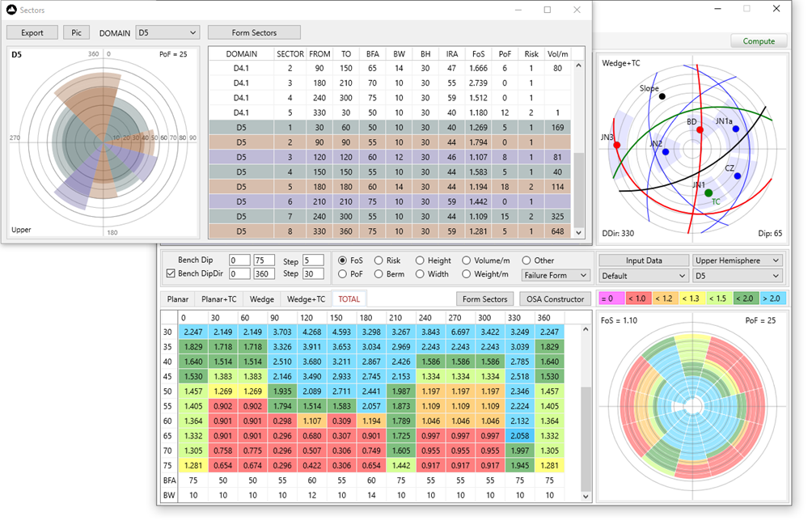The image size is (812, 529).
Task: Click the Pic button
Action: pos(76,32)
